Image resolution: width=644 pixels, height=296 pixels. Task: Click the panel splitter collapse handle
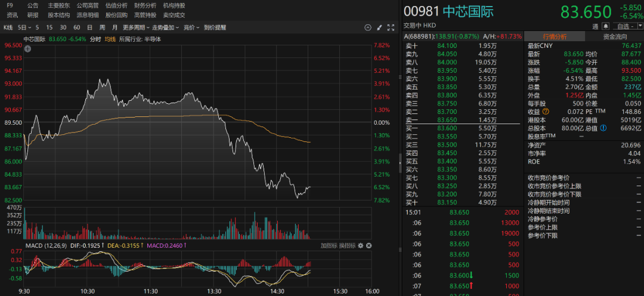400,163
